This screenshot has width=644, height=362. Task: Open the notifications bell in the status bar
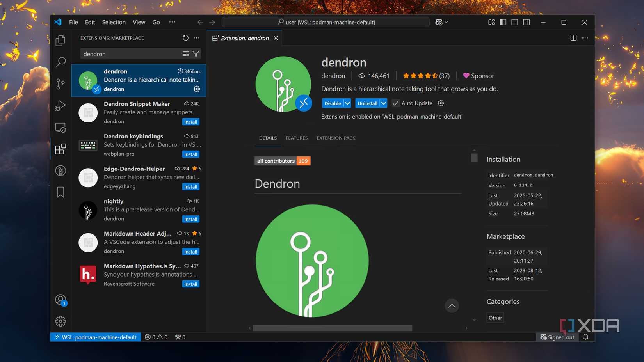pos(585,337)
